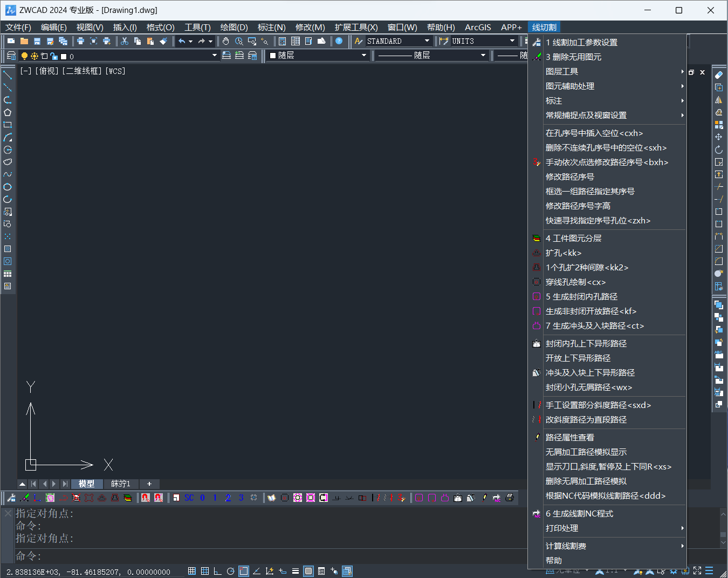Image resolution: width=728 pixels, height=578 pixels.
Task: Click the blue SC button in wire-cut toolbar
Action: pyautogui.click(x=189, y=498)
